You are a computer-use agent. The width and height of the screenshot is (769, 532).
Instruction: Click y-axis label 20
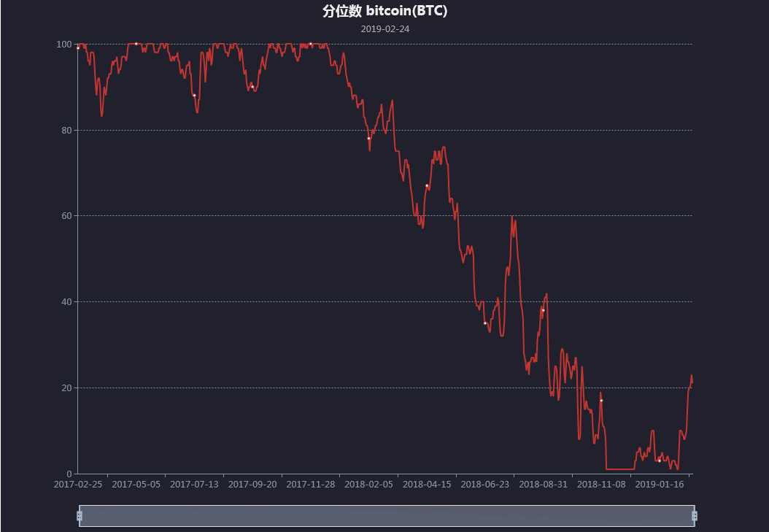click(66, 388)
